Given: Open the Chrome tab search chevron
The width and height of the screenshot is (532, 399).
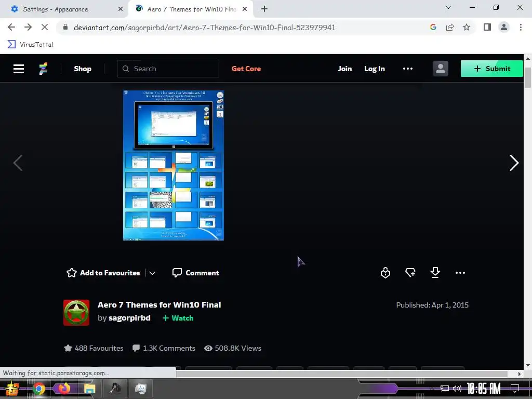Looking at the screenshot, I should 448,7.
